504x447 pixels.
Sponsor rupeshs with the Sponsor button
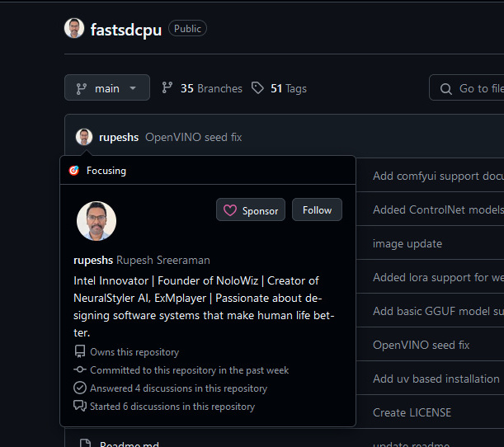pyautogui.click(x=251, y=209)
